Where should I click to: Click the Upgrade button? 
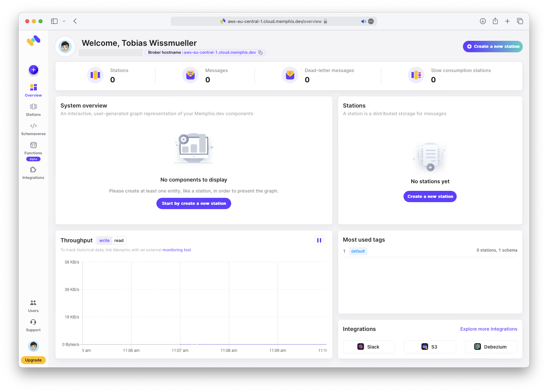pos(33,360)
